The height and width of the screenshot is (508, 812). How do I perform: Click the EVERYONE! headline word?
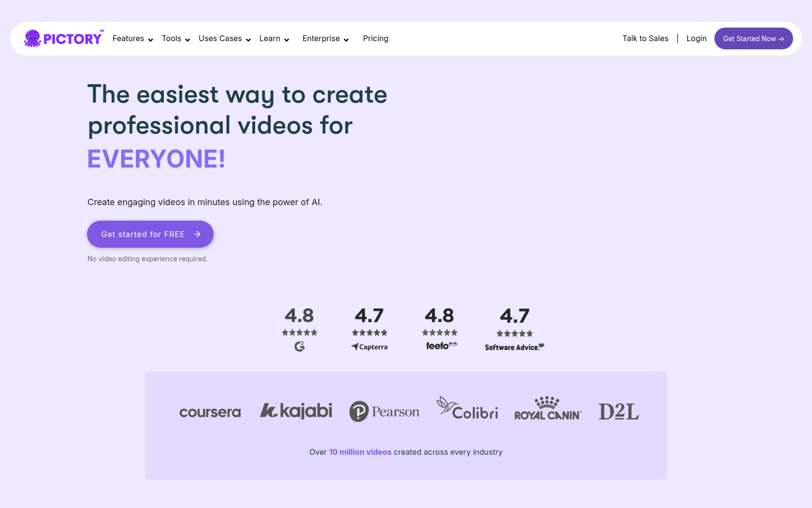pos(156,159)
